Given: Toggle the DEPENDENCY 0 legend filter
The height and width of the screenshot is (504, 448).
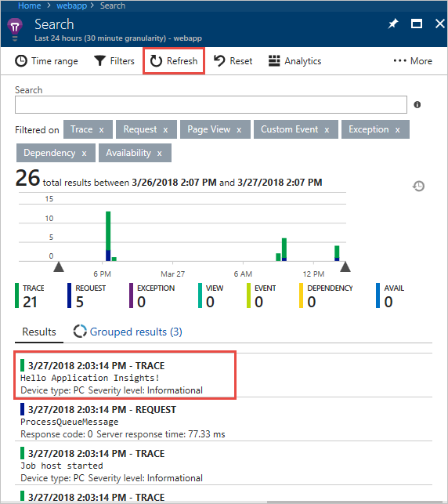Looking at the screenshot, I should coord(326,296).
